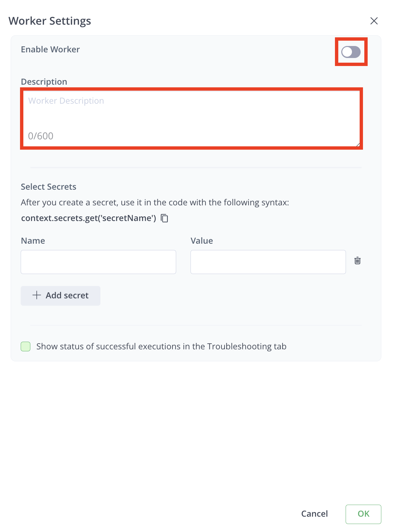Screen dimensions: 395x532
Task: Focus the secret Name field
Action: 98,262
